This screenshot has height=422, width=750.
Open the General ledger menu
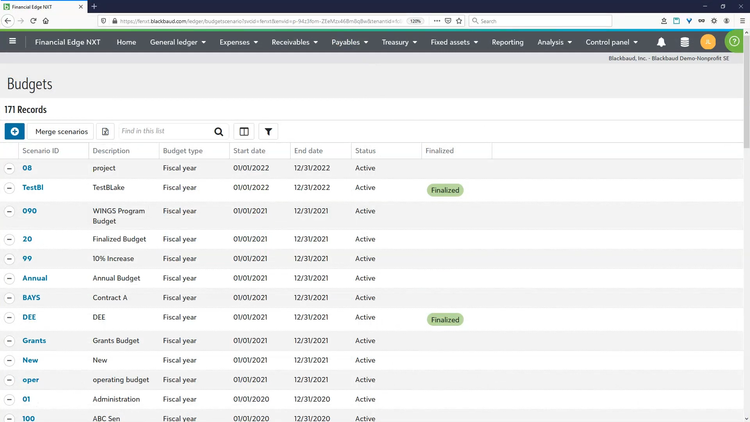coord(177,42)
